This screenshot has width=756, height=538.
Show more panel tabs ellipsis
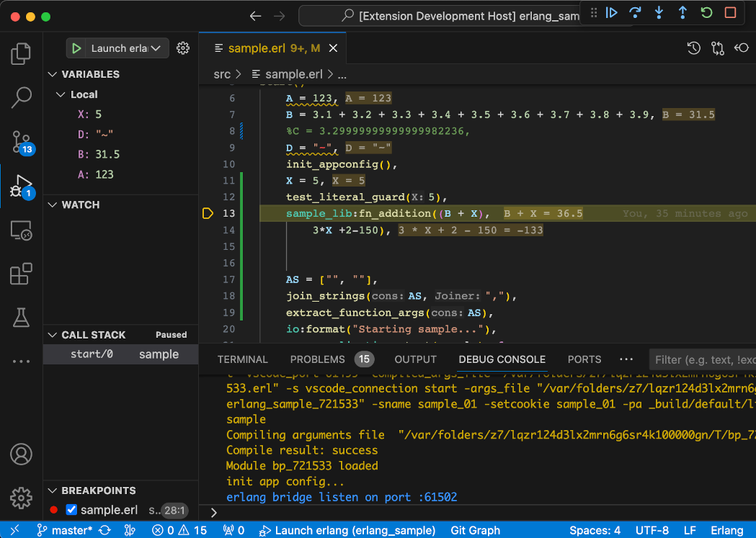click(626, 359)
